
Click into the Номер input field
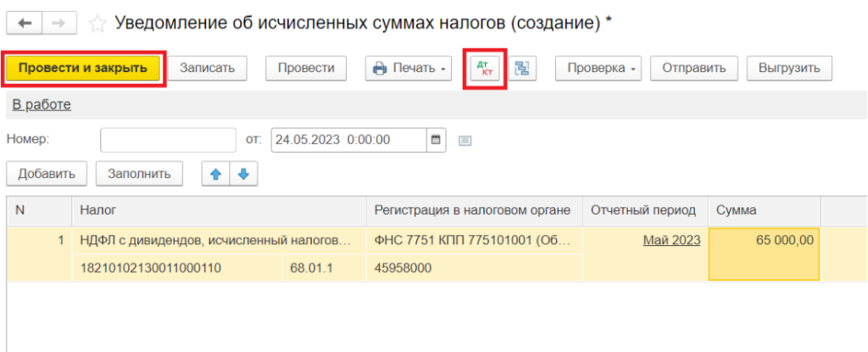(167, 140)
